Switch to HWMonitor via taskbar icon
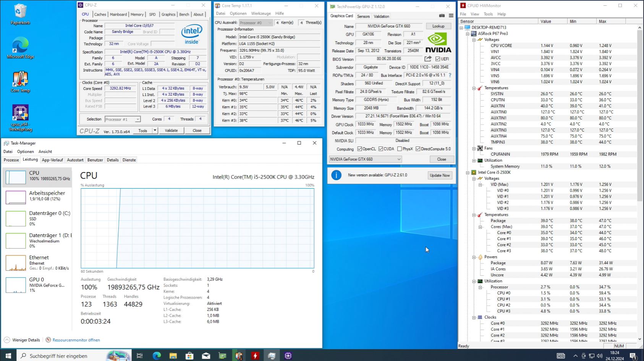Screen dimensions: 644x361 [255, 356]
